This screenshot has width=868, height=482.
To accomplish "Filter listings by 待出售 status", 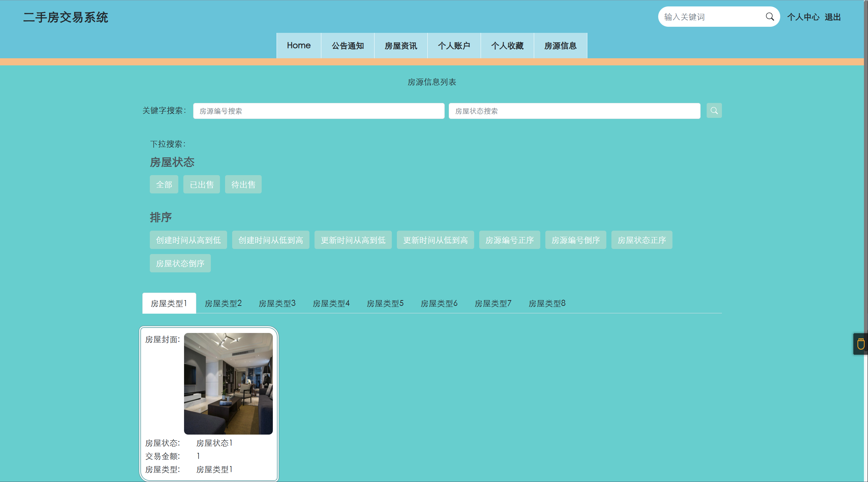I will tap(243, 185).
